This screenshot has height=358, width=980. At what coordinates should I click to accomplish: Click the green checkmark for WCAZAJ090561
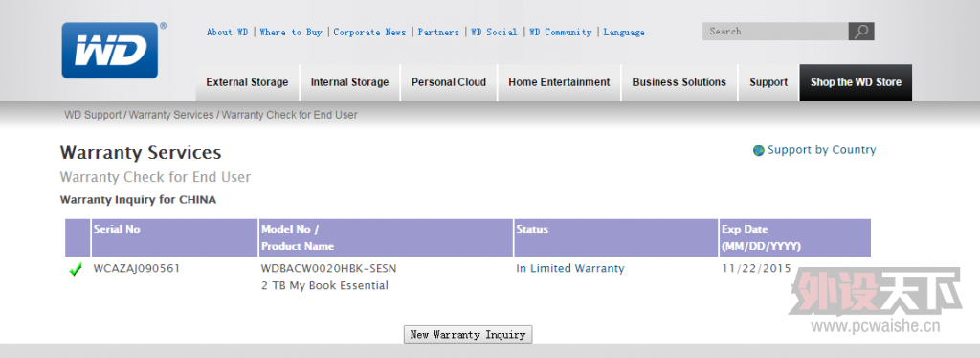(x=76, y=270)
